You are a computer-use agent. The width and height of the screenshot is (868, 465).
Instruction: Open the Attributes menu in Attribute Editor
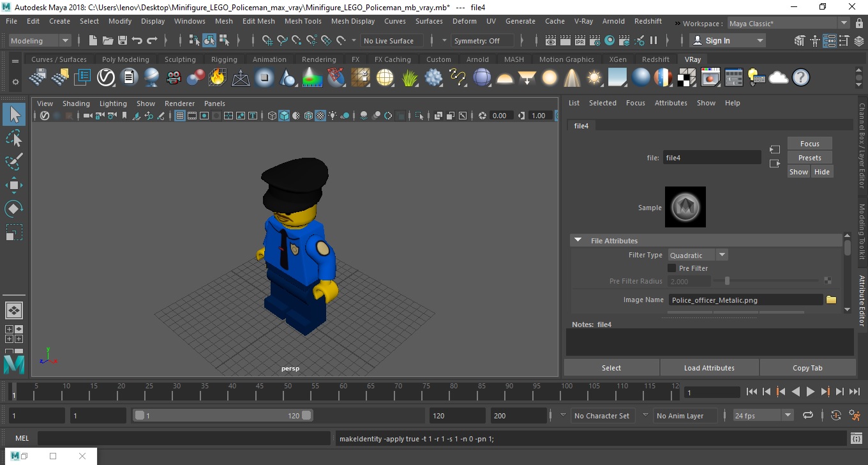(671, 103)
